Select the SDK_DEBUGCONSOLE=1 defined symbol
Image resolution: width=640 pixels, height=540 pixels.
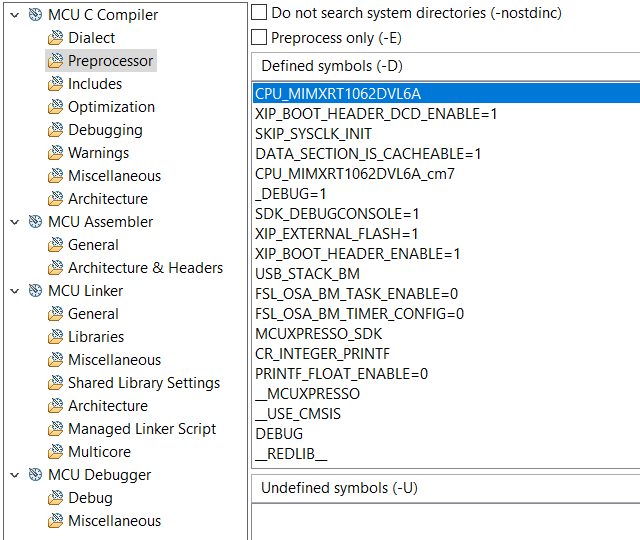coord(337,214)
